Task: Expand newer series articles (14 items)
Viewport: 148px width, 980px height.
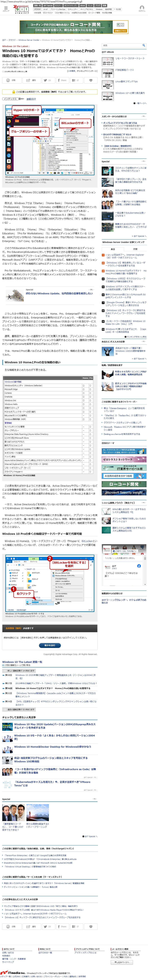Action: tap(19, 671)
